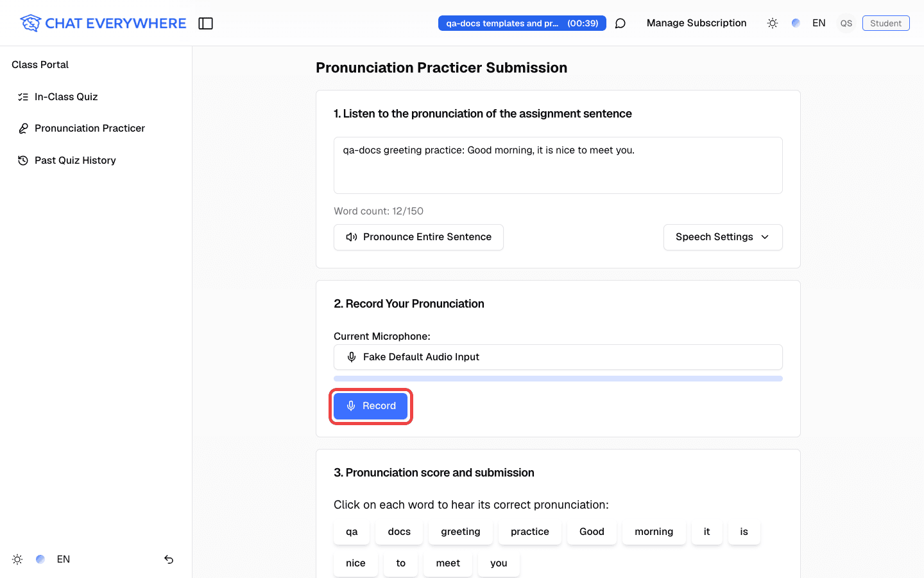Screen dimensions: 924x578
Task: Click the qa-docs templates timer pill
Action: coord(522,23)
